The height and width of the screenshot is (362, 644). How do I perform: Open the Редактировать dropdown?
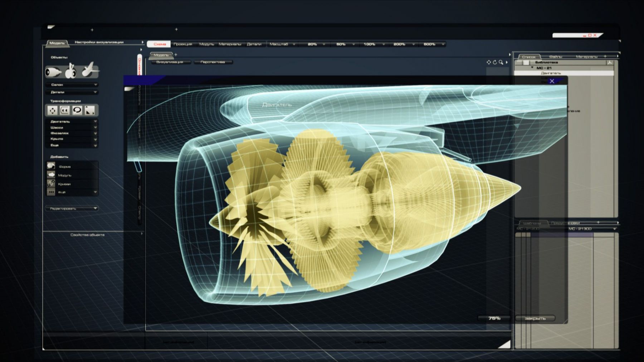72,208
